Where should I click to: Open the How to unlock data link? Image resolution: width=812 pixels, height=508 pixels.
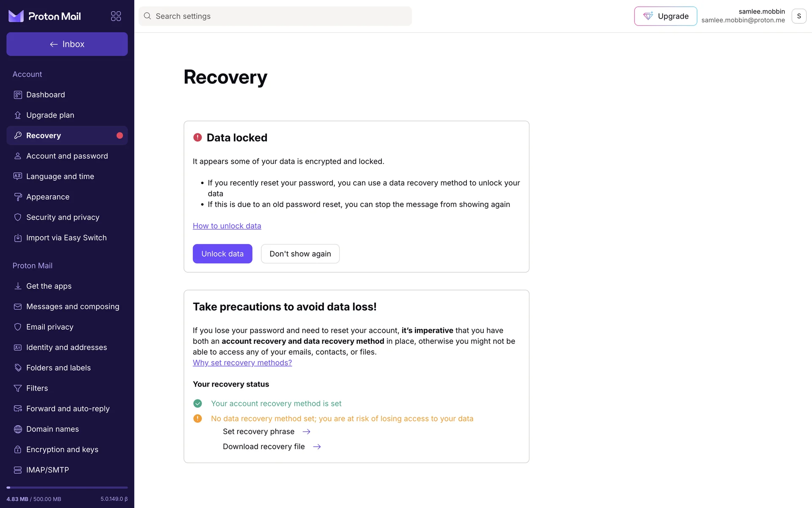pos(227,226)
